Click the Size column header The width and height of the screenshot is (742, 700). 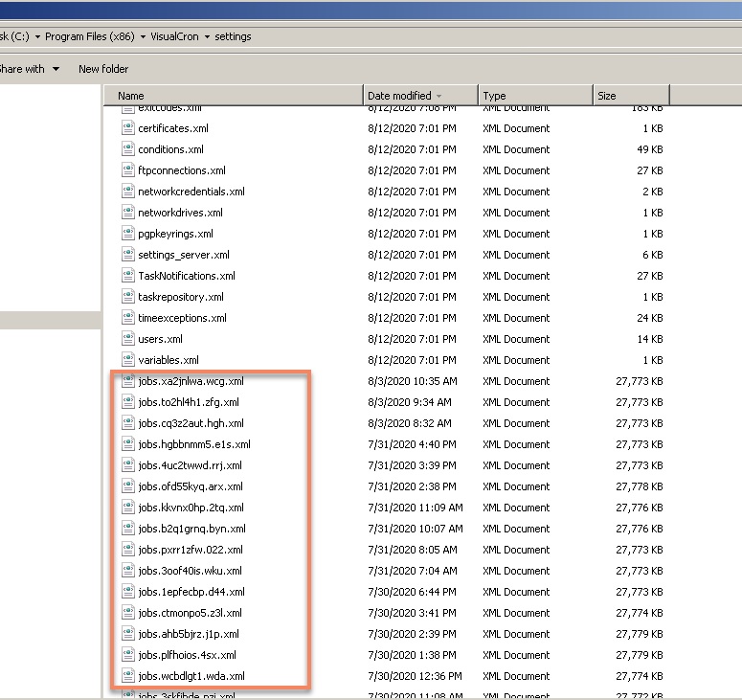point(607,96)
